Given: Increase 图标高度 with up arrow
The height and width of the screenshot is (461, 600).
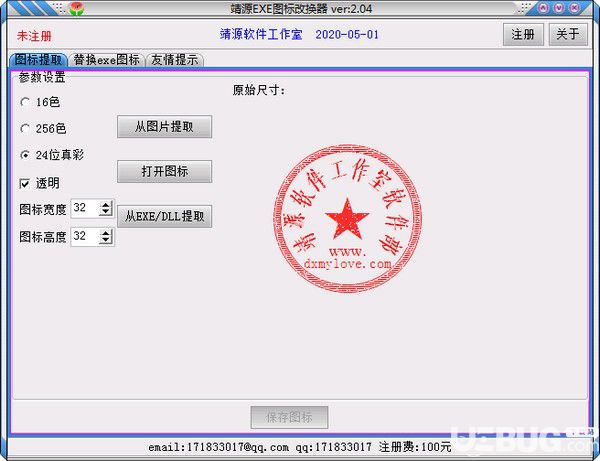Looking at the screenshot, I should 106,234.
